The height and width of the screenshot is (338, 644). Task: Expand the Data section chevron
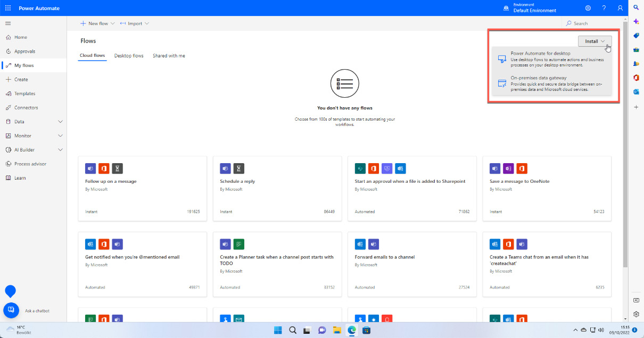60,122
